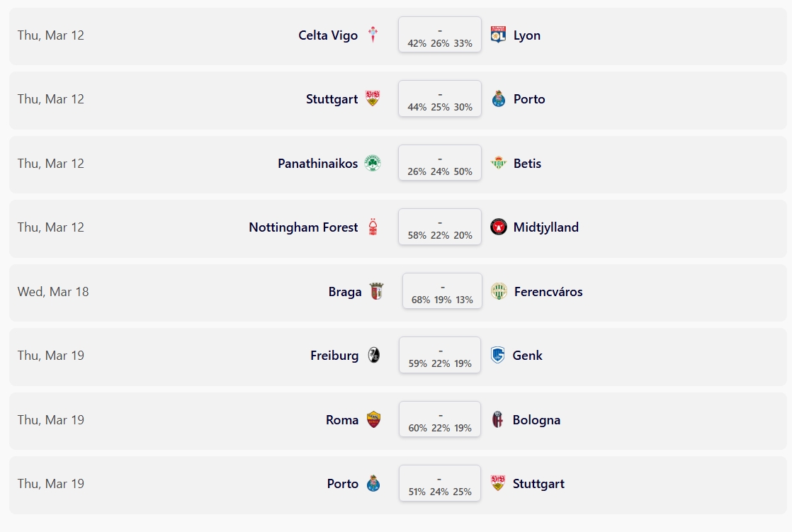Open the Panathinaikos green clover crest
The width and height of the screenshot is (792, 532).
click(373, 163)
